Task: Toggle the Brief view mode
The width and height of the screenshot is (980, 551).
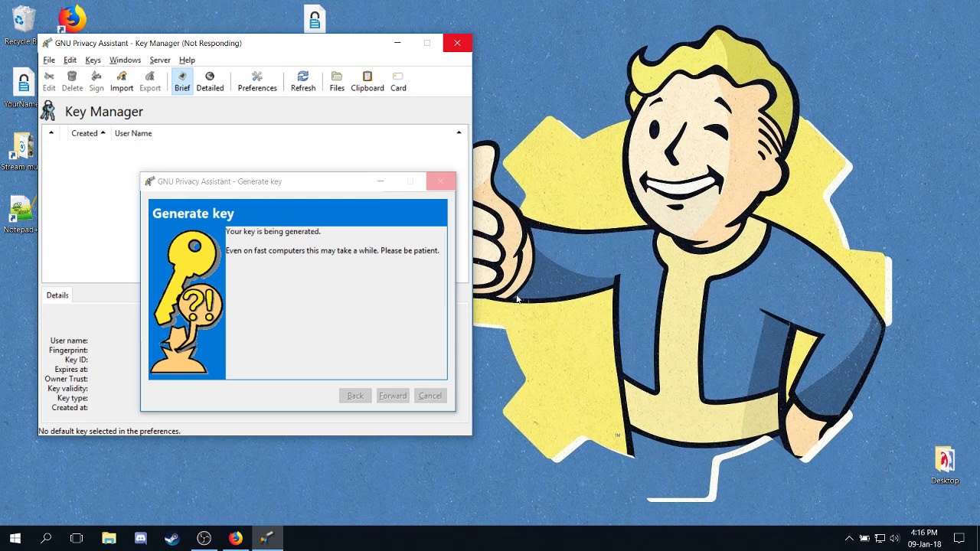Action: coord(182,81)
